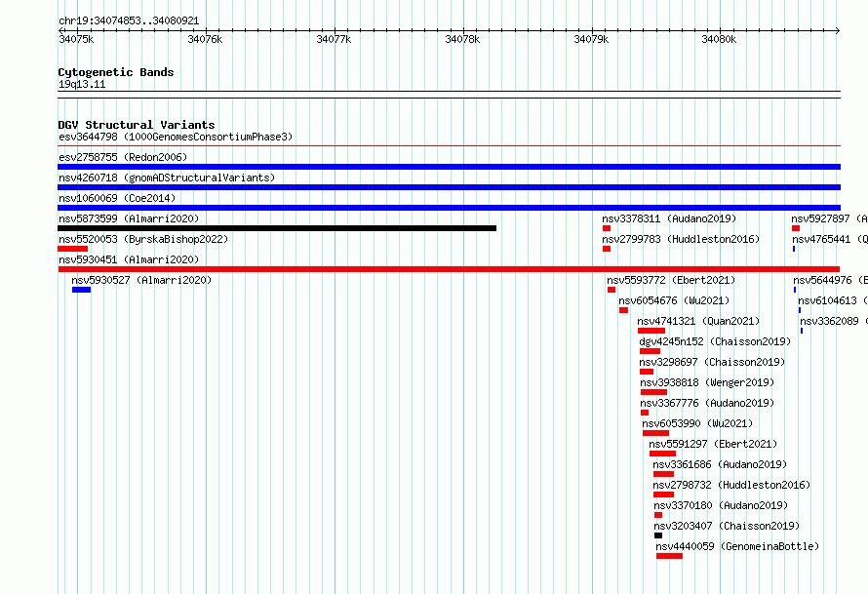Click the esv3644798 1000GenomesConsortiumPhase3 variant label

tap(176, 137)
